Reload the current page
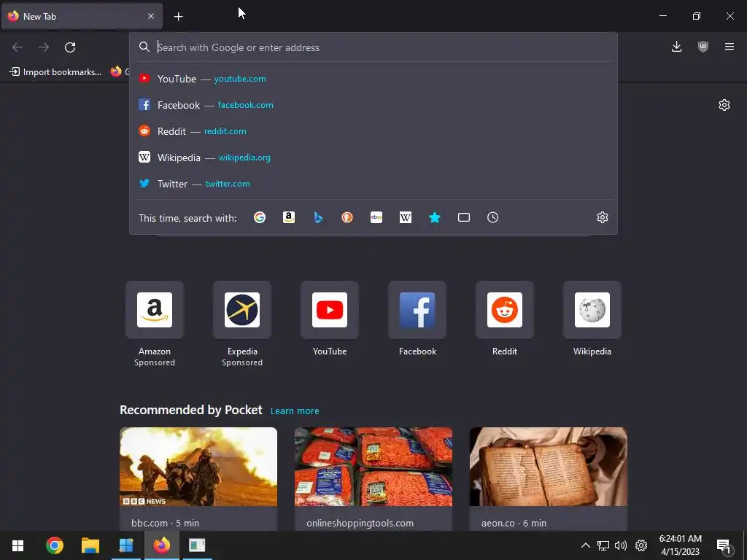The image size is (747, 560). 70,47
